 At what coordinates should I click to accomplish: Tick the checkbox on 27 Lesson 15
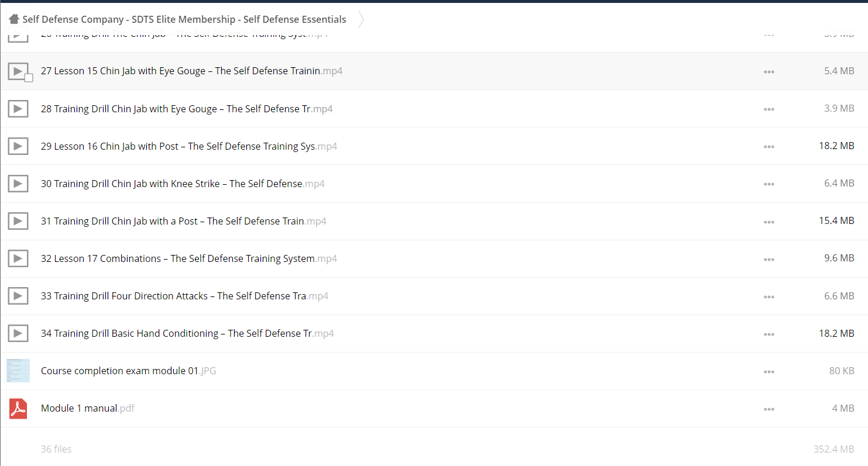point(29,78)
